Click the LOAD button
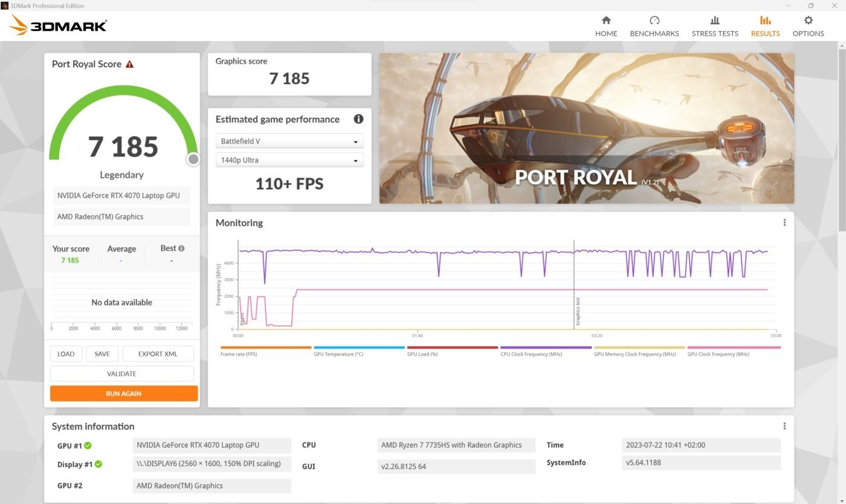 66,354
